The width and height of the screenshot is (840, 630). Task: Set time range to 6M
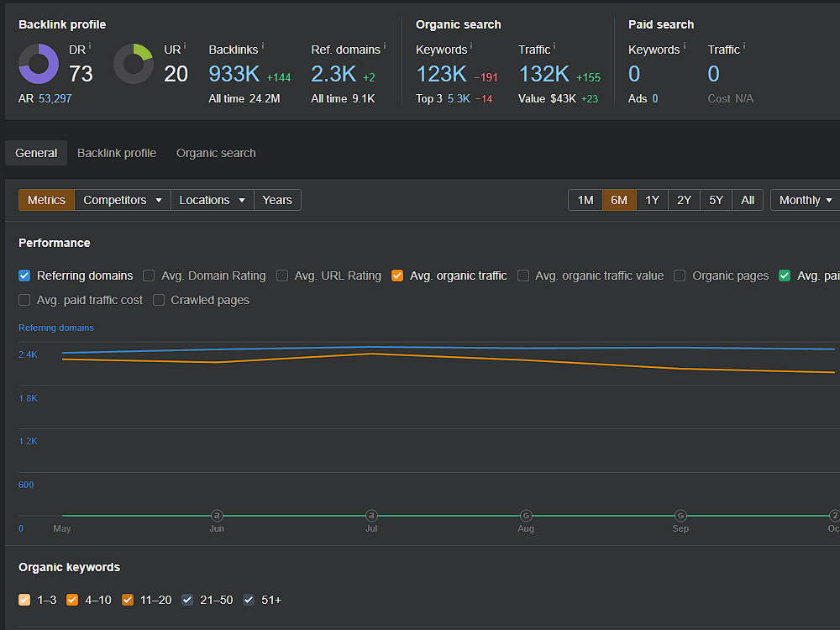click(x=619, y=200)
